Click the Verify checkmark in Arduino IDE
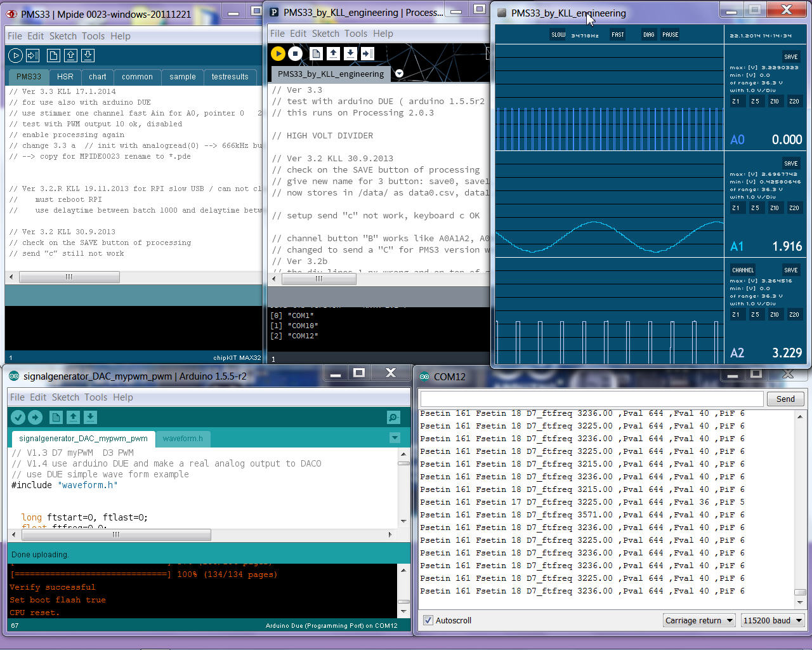 coord(18,417)
